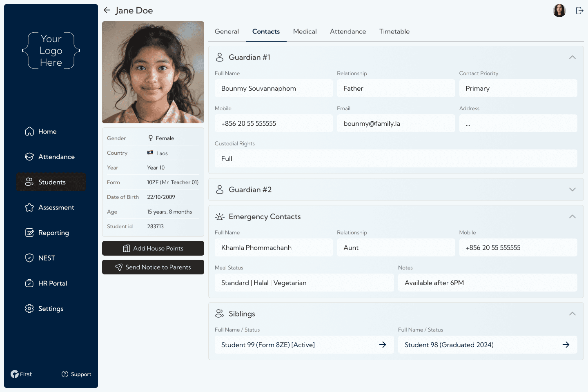Click the First logo in sidebar footer
Image resolution: width=588 pixels, height=392 pixels.
pyautogui.click(x=21, y=374)
